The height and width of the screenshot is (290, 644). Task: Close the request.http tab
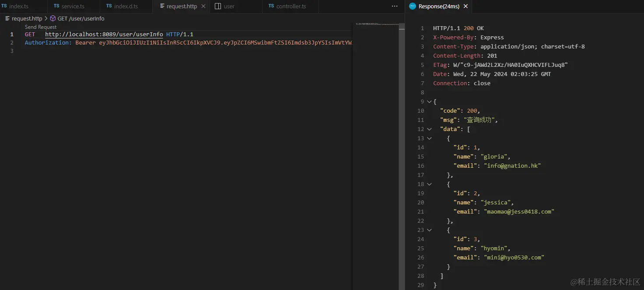point(203,7)
